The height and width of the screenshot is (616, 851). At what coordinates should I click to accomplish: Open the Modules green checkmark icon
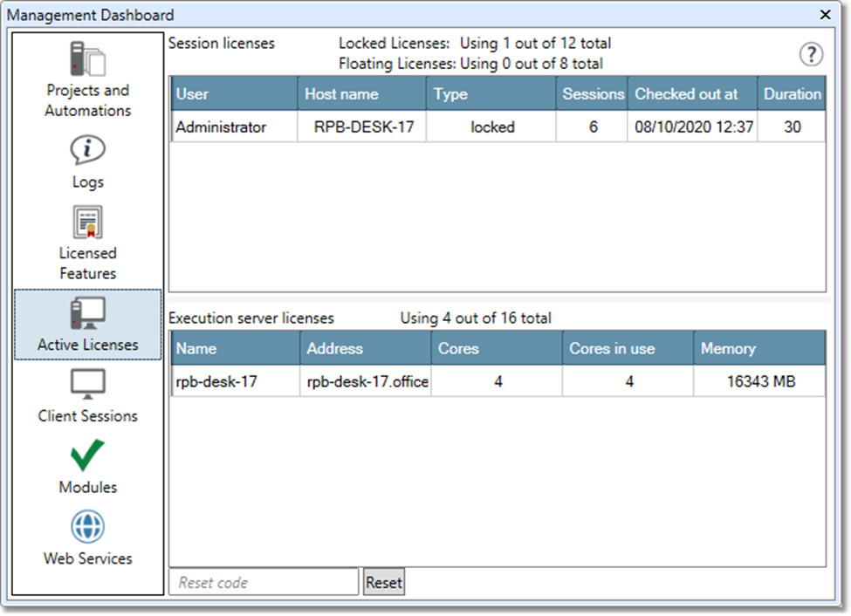(87, 455)
